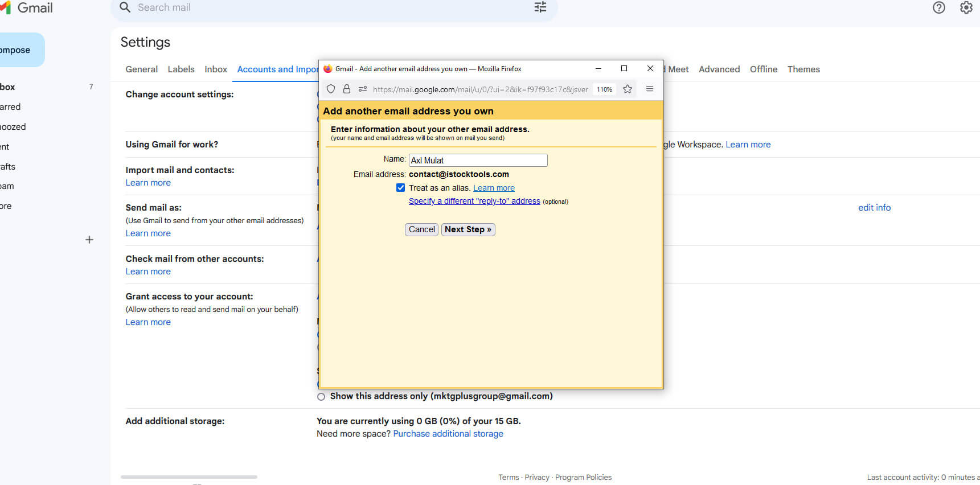Click Specify a different reply-to address link
The height and width of the screenshot is (485, 980).
click(x=474, y=201)
